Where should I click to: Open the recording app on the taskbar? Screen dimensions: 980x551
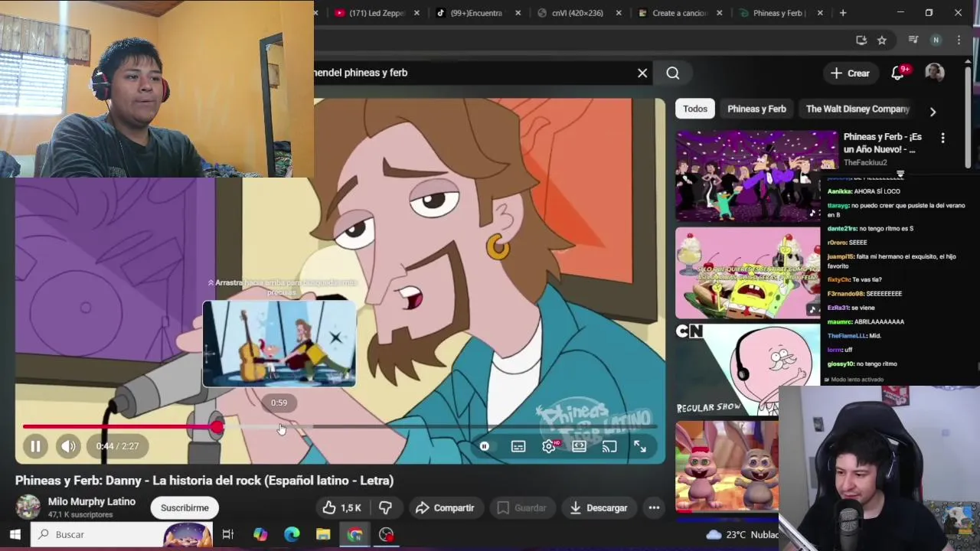coord(387,534)
